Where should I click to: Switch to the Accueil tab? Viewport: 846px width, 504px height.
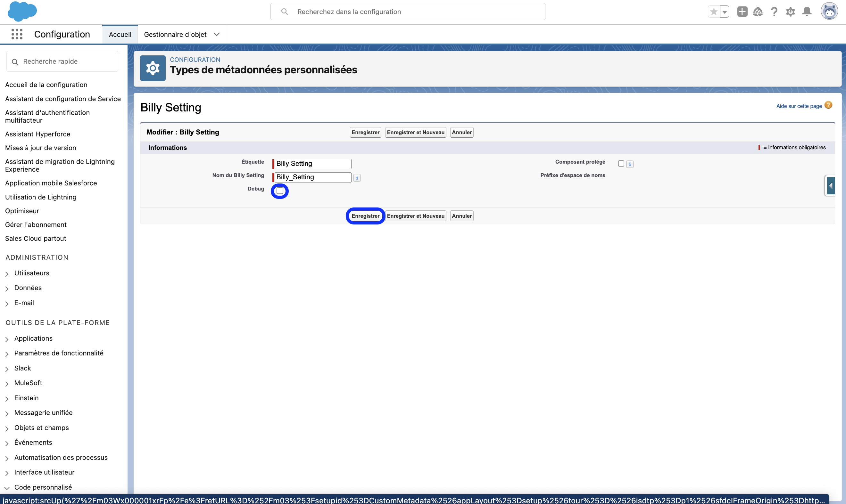click(120, 34)
